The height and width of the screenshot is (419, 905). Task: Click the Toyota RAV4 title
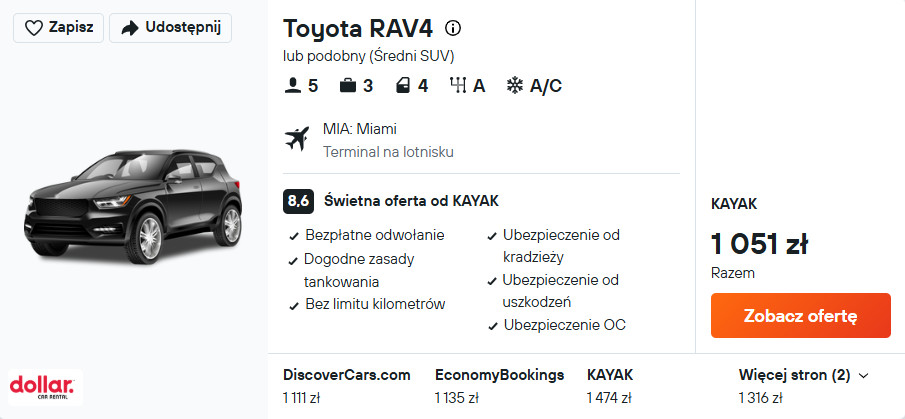pyautogui.click(x=358, y=28)
